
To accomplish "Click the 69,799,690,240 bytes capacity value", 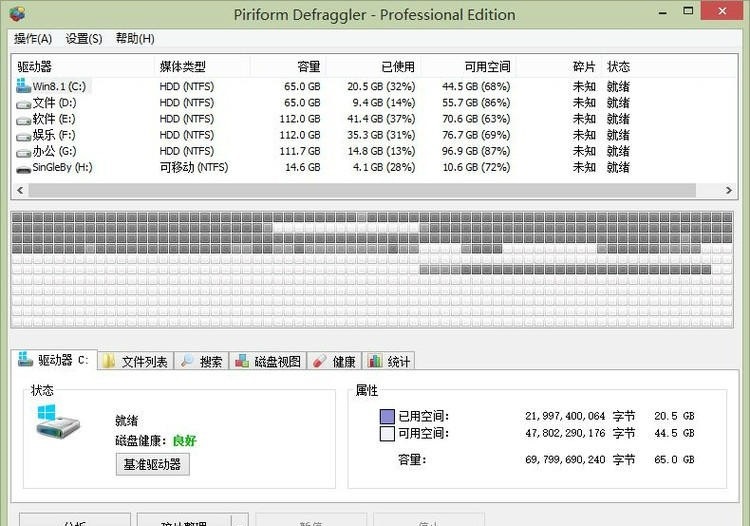I will pyautogui.click(x=565, y=460).
